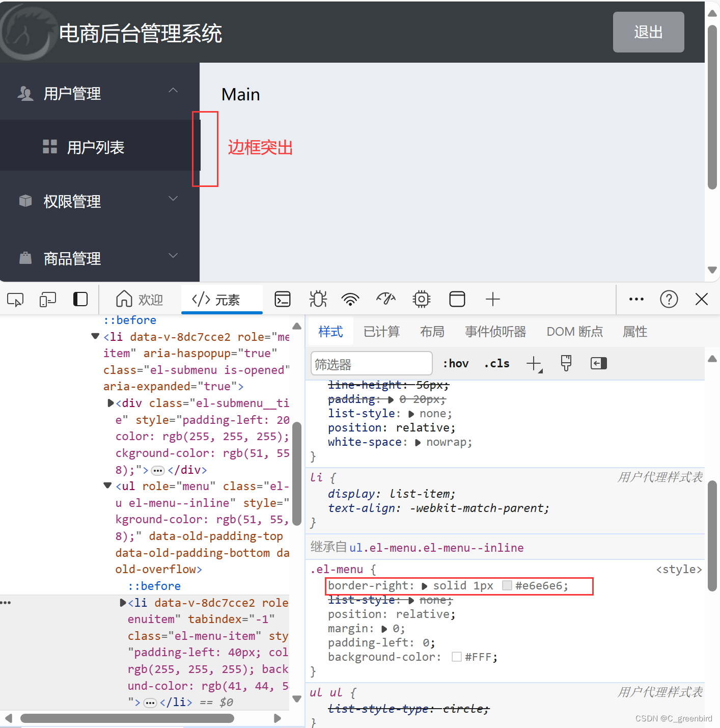Click the DOM tree horizontal scrollbar
Screen dimensions: 720x728
point(127,718)
